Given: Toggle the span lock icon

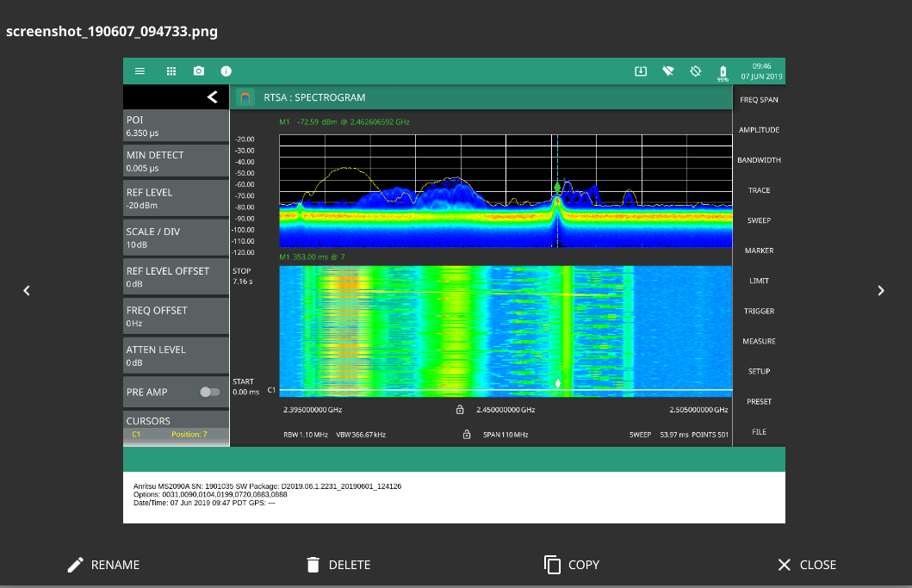Looking at the screenshot, I should pos(467,435).
